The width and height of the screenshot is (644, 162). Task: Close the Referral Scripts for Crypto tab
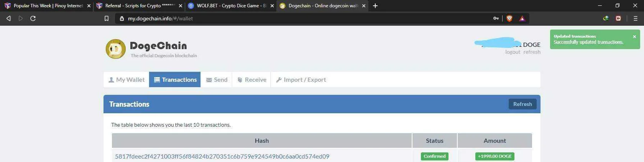point(181,6)
